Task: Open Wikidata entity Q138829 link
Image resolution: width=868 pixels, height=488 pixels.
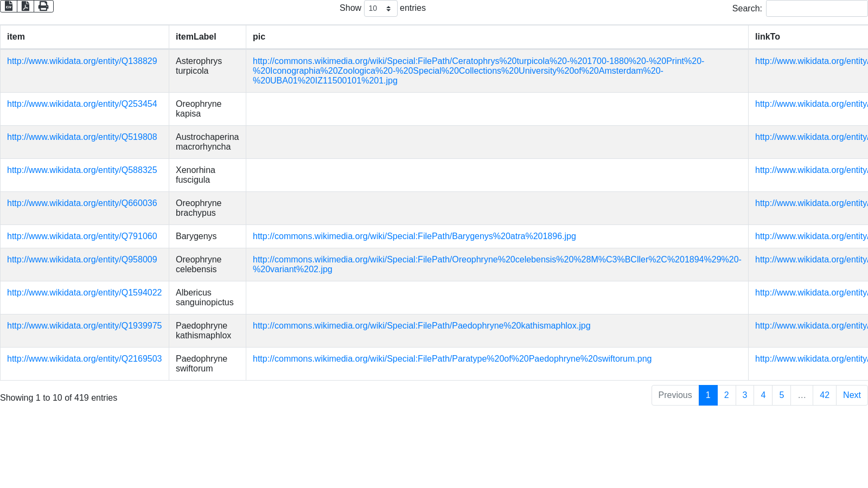Action: tap(82, 61)
